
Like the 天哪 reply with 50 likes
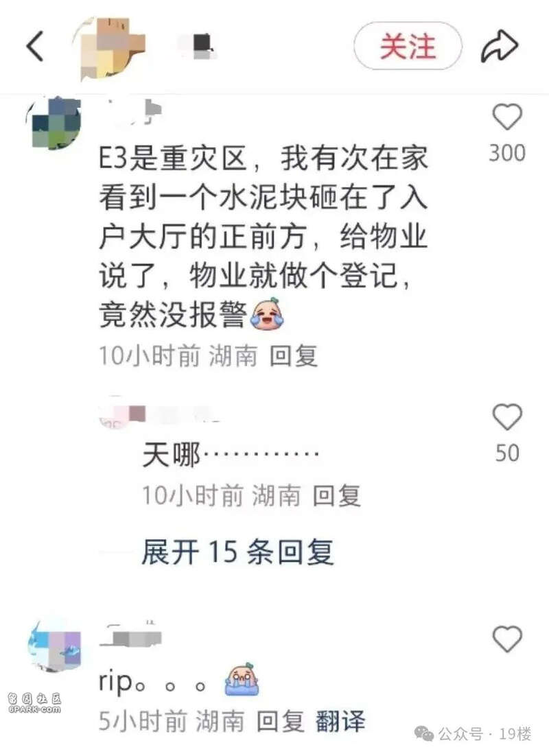507,416
